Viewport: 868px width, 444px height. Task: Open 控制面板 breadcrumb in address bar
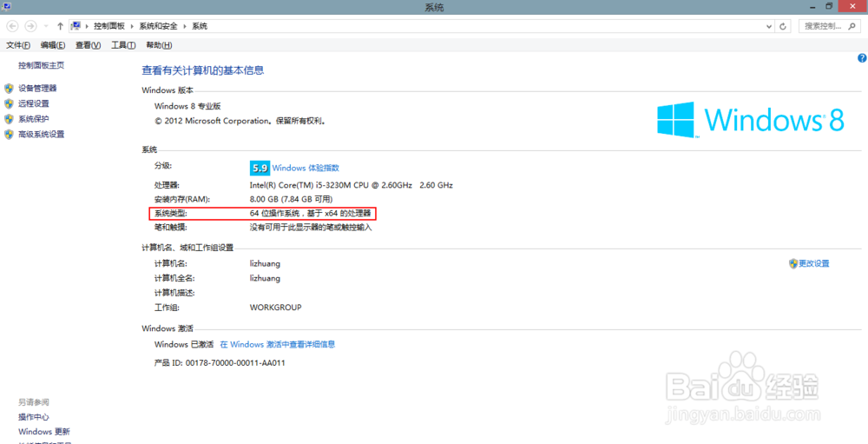tap(109, 26)
